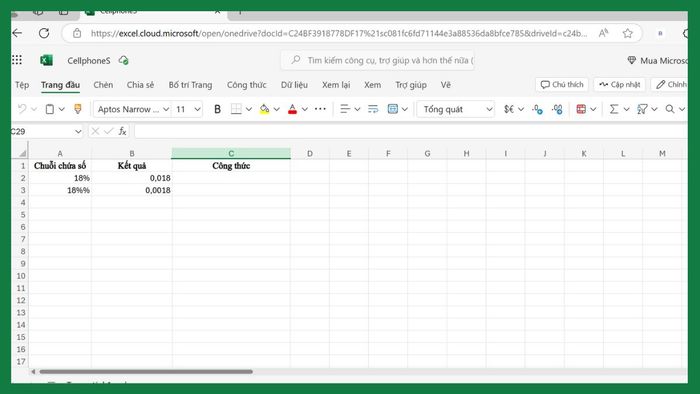700x394 pixels.
Task: Click the formula cancel X icon
Action: (95, 131)
